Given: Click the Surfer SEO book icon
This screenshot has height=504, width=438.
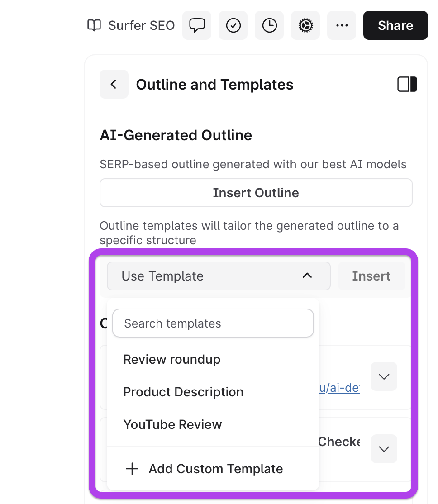Looking at the screenshot, I should [94, 25].
